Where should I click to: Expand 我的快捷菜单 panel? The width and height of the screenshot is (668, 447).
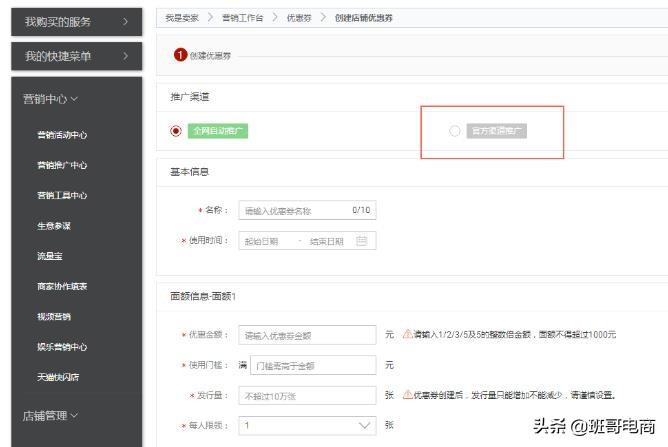[77, 56]
